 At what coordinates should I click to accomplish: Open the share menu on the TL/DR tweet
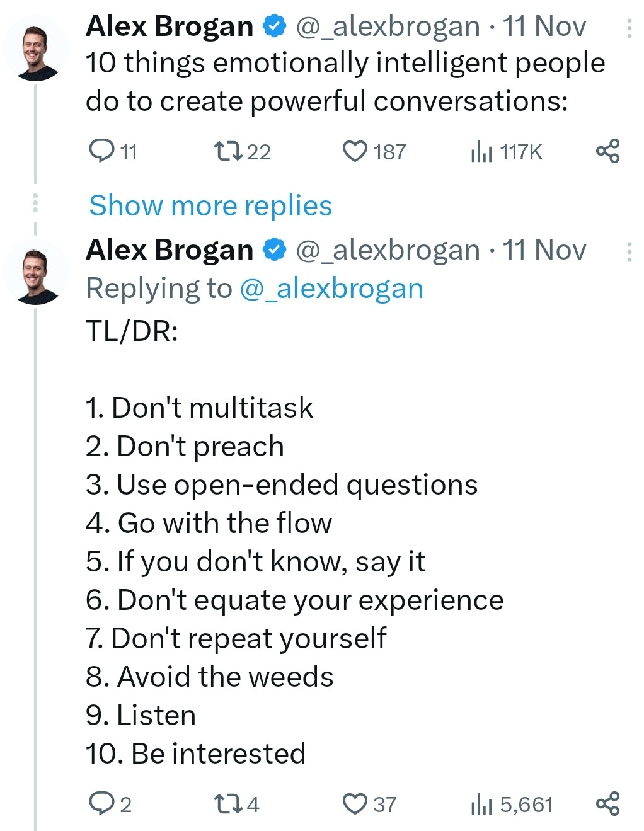pyautogui.click(x=607, y=803)
